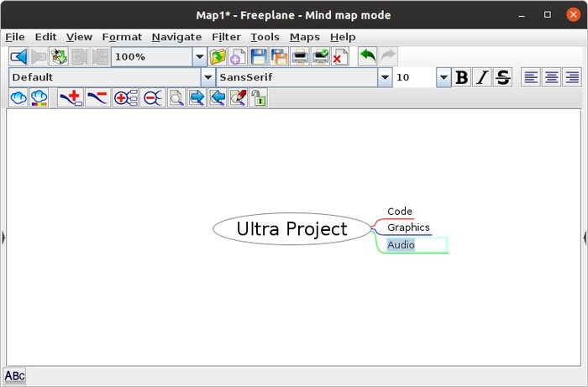Open the SansSerif font dropdown arrow
The width and height of the screenshot is (588, 387).
385,77
